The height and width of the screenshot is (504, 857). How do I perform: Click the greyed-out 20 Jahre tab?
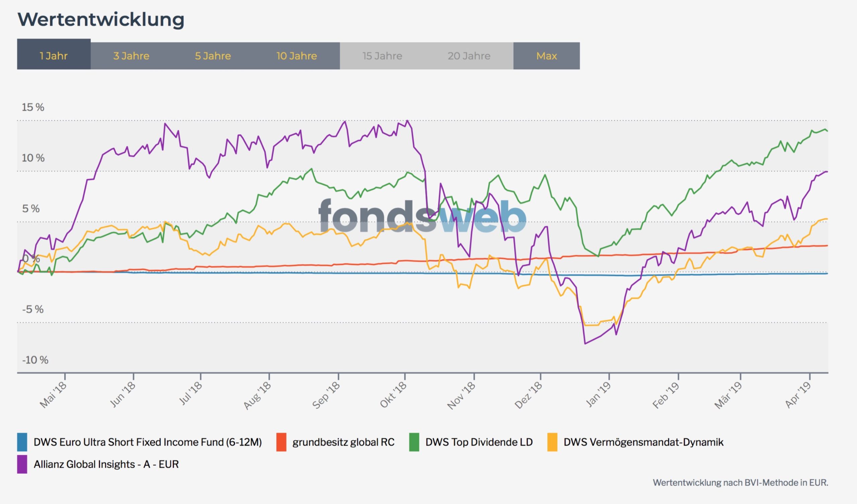pyautogui.click(x=469, y=56)
